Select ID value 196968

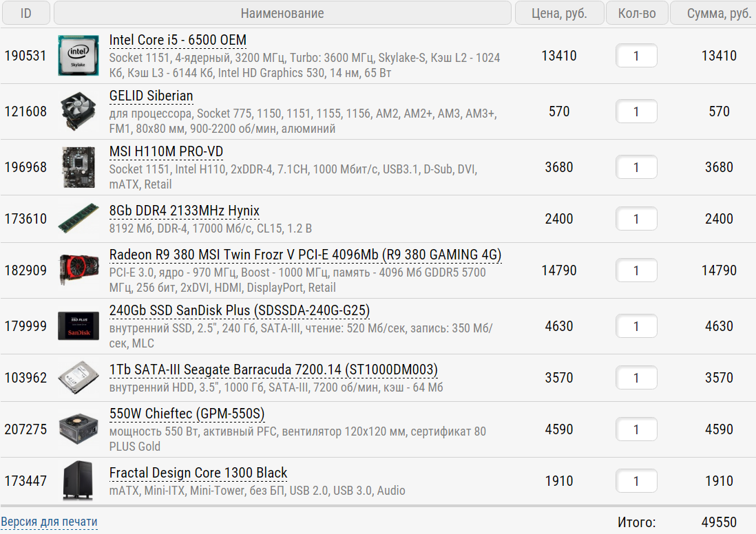tap(25, 167)
